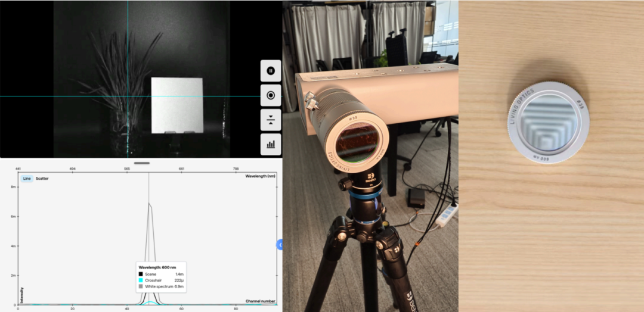The width and height of the screenshot is (644, 312).
Task: Click the 'Wavelength (nm)' axis label
Action: coord(260,176)
